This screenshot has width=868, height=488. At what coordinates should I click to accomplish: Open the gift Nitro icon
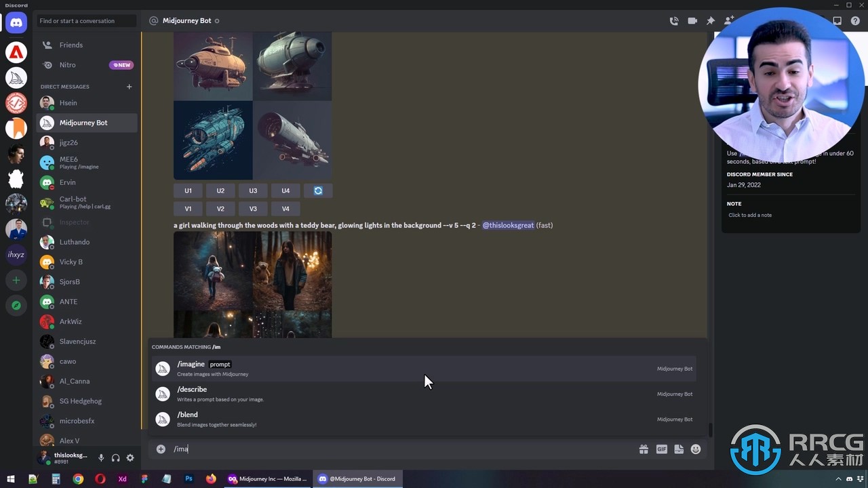(644, 449)
